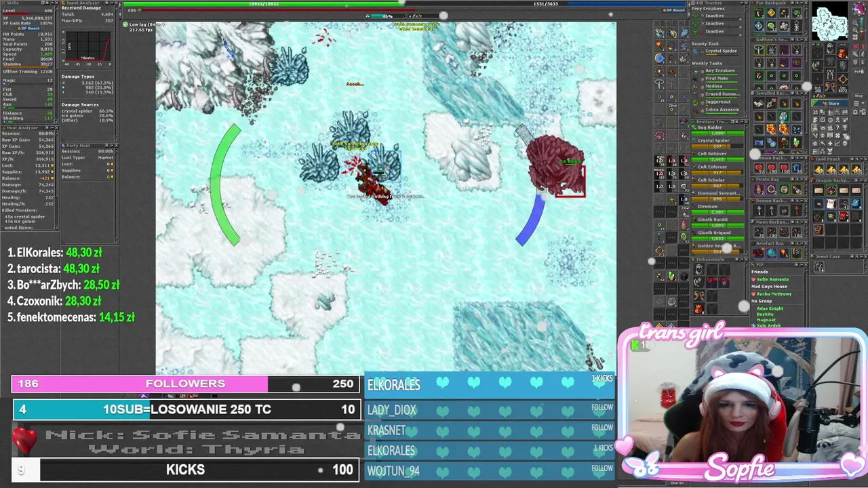Click the green health bar at top

(x=262, y=3)
